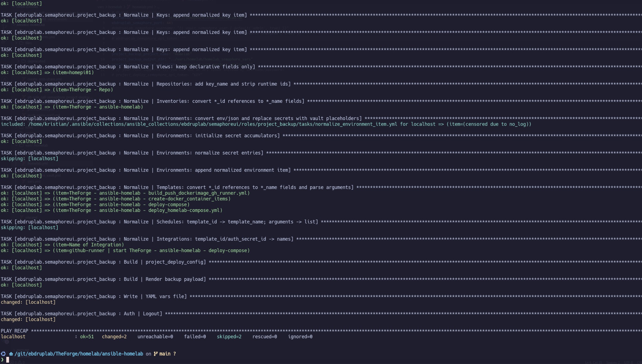
Task: Click the 'rescued=0' recap value
Action: (265, 336)
